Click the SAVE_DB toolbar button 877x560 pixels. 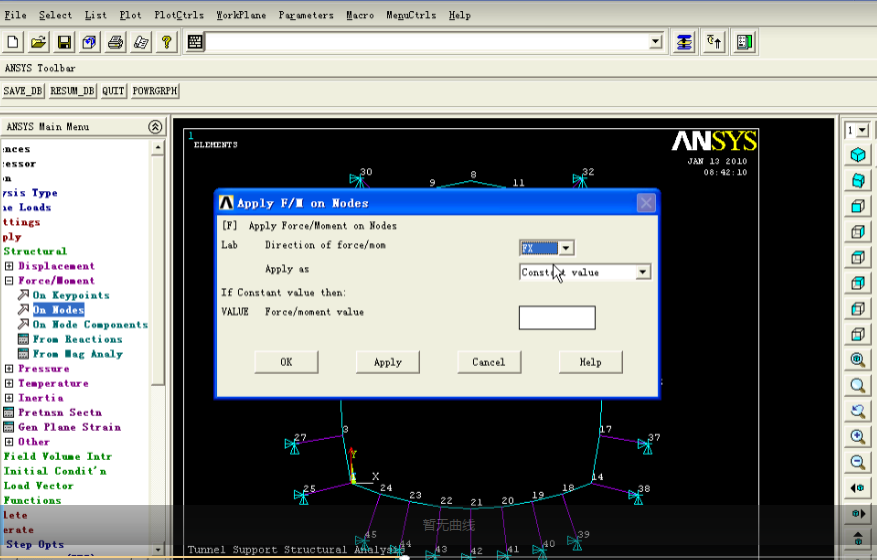click(x=23, y=91)
